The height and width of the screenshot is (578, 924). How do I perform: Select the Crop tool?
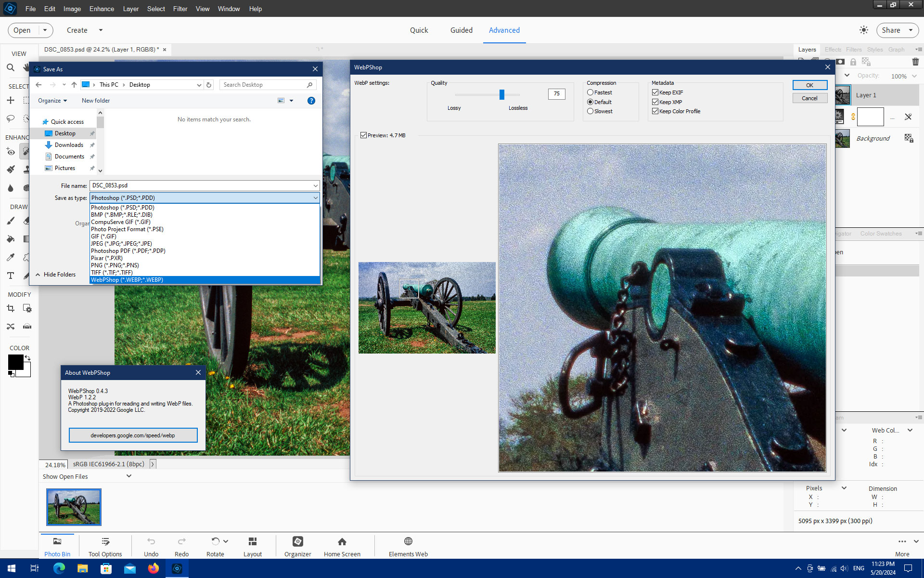pyautogui.click(x=11, y=308)
